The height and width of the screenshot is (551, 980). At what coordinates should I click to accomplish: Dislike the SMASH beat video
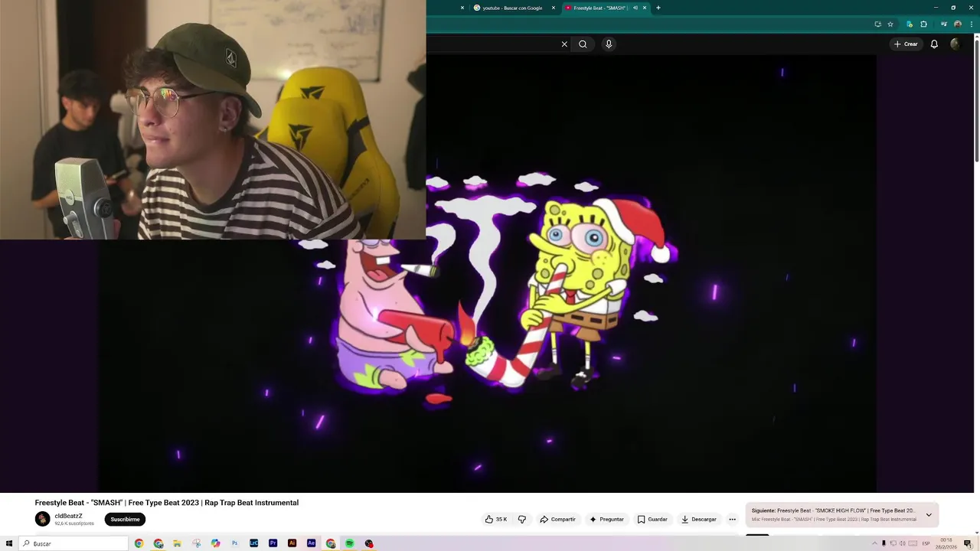pyautogui.click(x=522, y=519)
